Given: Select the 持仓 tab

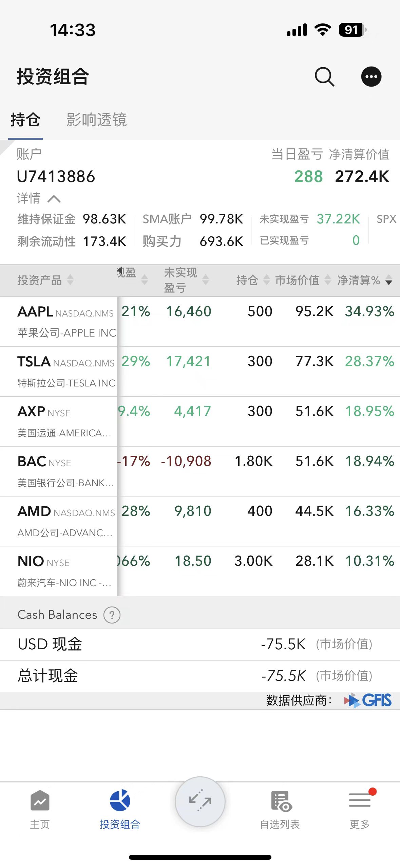Looking at the screenshot, I should pos(25,120).
